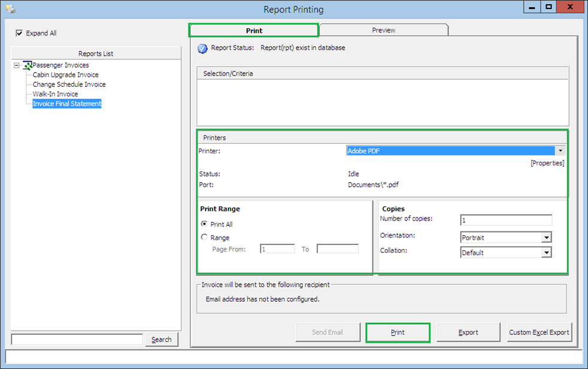Minimize the Report Printing window

tap(532, 7)
